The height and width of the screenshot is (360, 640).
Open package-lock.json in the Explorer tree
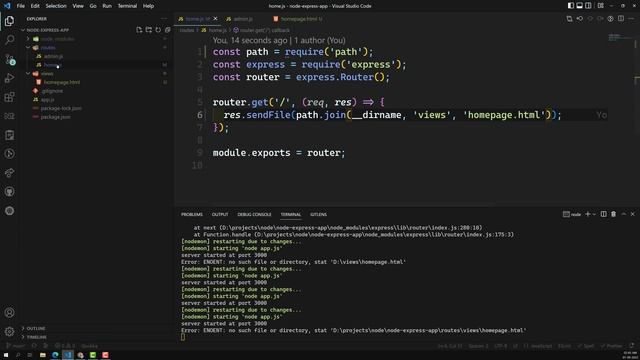tap(61, 108)
